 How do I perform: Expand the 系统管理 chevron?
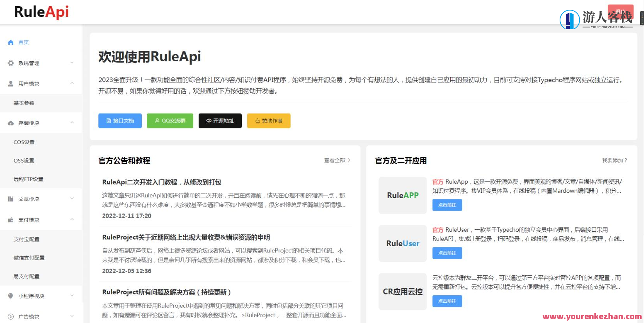(x=72, y=63)
